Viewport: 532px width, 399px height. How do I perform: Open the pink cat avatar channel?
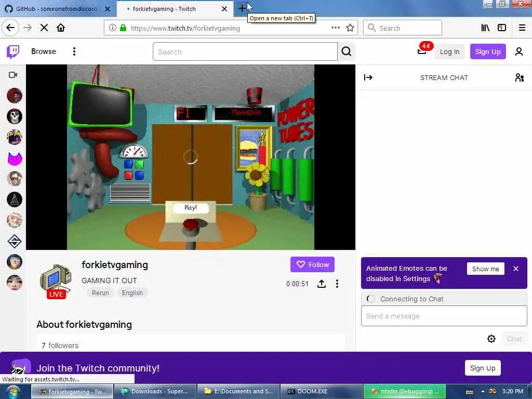point(14,158)
